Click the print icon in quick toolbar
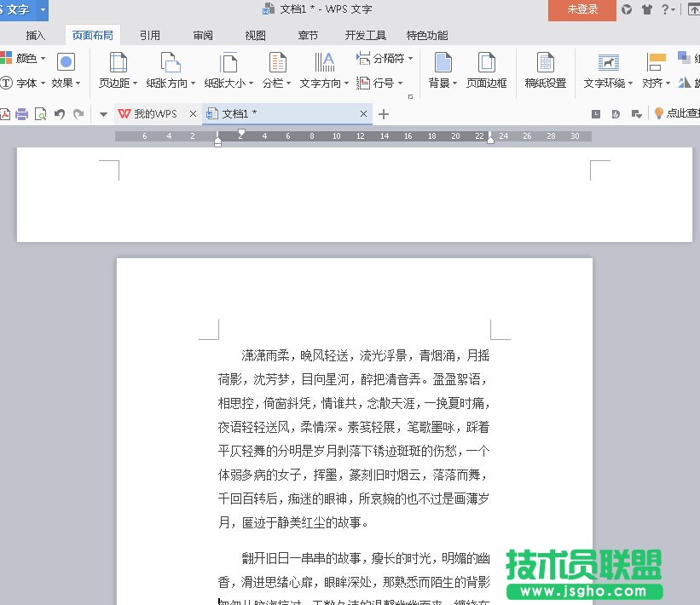The height and width of the screenshot is (605, 700). [22, 114]
